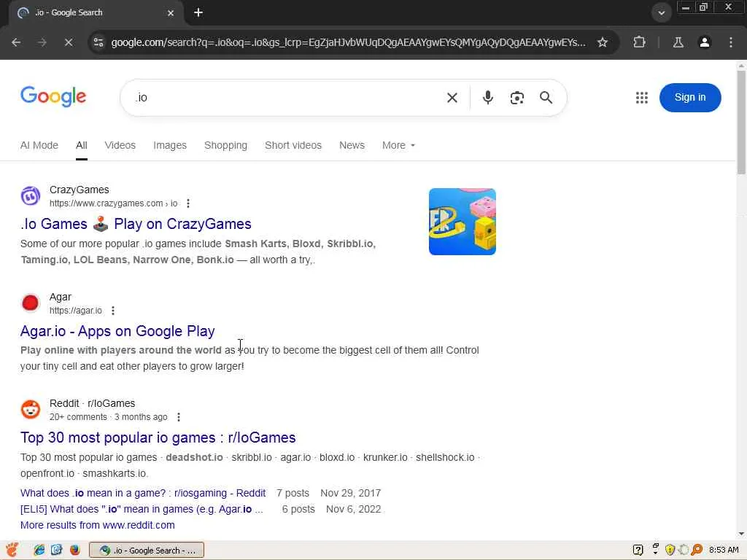Image resolution: width=747 pixels, height=560 pixels.
Task: Open the taskbar start button
Action: pyautogui.click(x=12, y=550)
